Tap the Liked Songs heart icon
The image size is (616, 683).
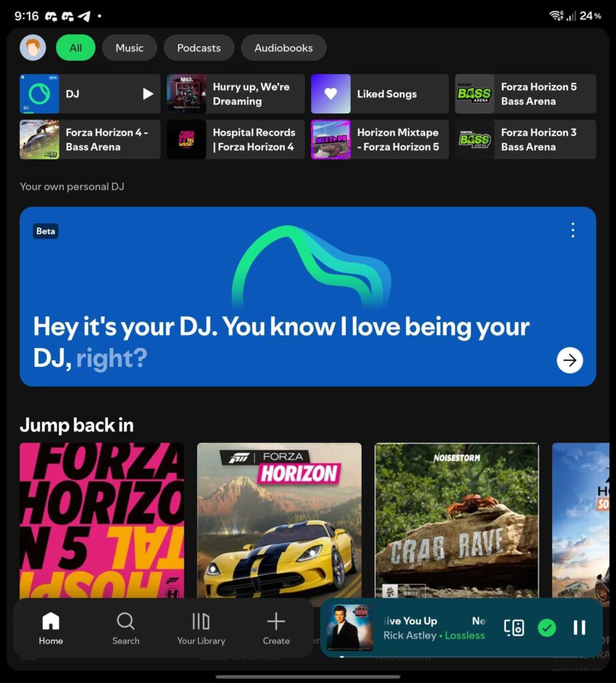pyautogui.click(x=330, y=93)
